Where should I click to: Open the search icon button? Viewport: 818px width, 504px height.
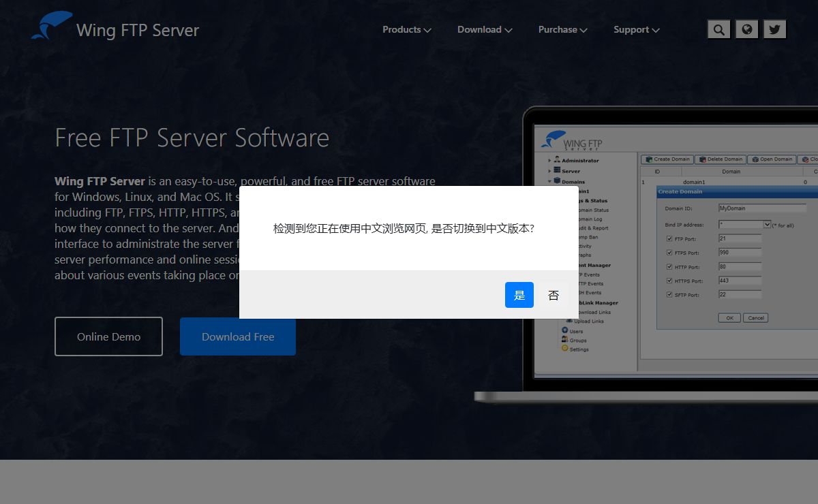coord(718,29)
